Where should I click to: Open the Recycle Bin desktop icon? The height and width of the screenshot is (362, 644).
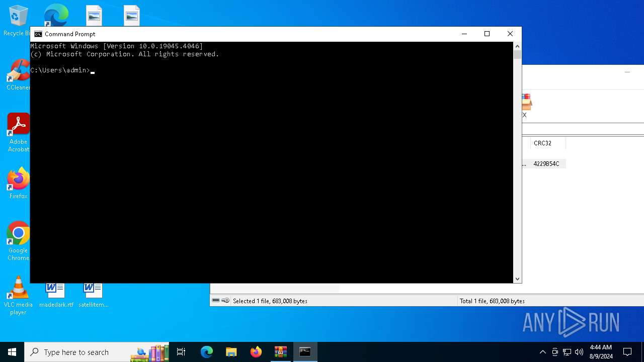coord(18,21)
